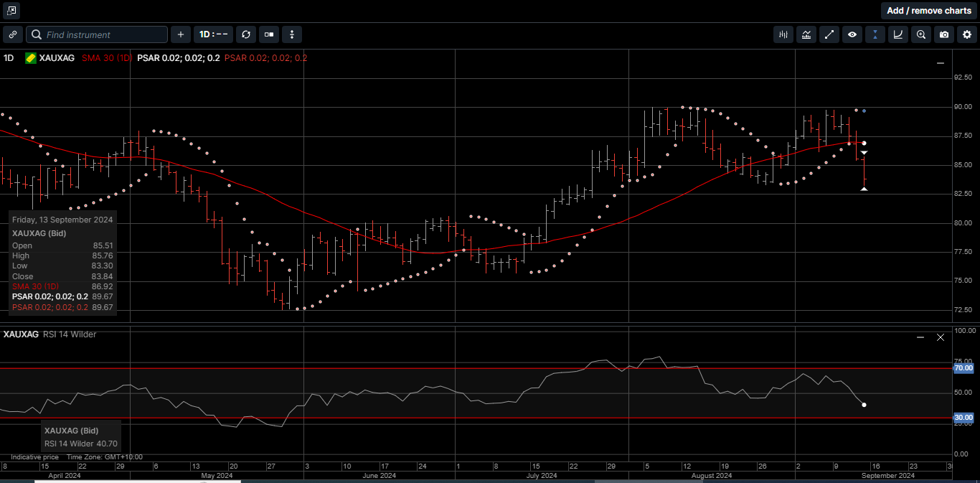Screen dimensions: 980x483
Task: Select the white PSAR 0.02; 0.02; 0.2 label
Action: pyautogui.click(x=179, y=58)
